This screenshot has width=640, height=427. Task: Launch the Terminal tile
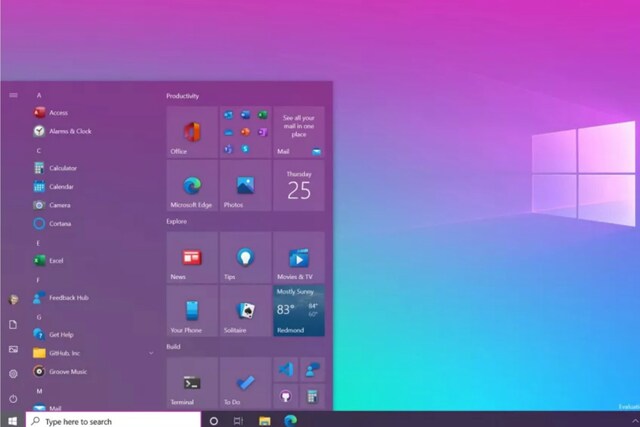tap(192, 383)
